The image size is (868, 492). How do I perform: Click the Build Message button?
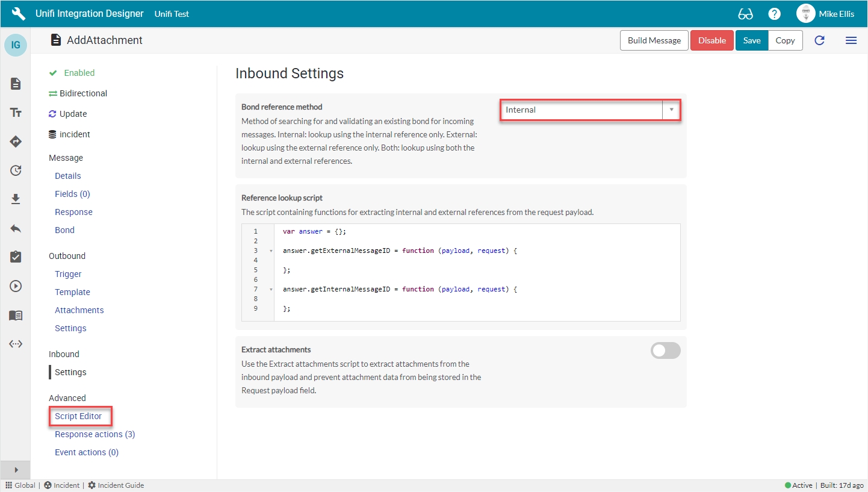(654, 40)
